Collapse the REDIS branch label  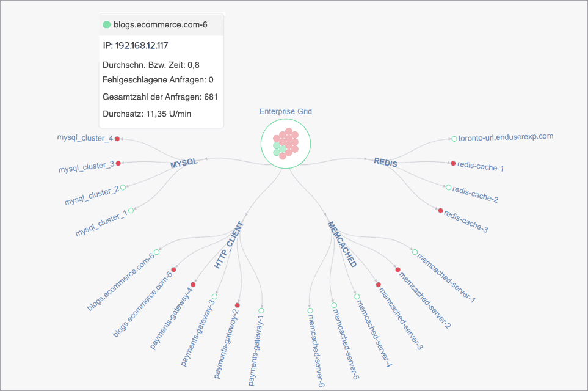coord(385,163)
